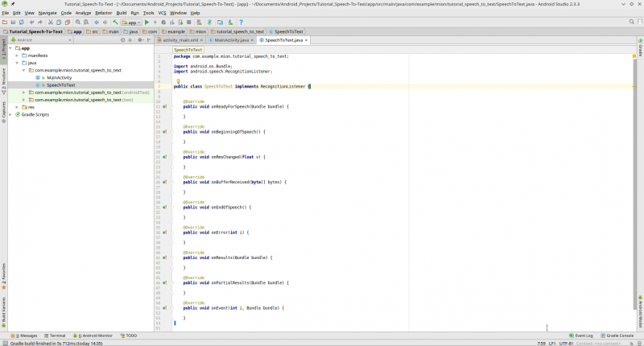Open the Event Log panel
The height and width of the screenshot is (346, 644).
(581, 336)
